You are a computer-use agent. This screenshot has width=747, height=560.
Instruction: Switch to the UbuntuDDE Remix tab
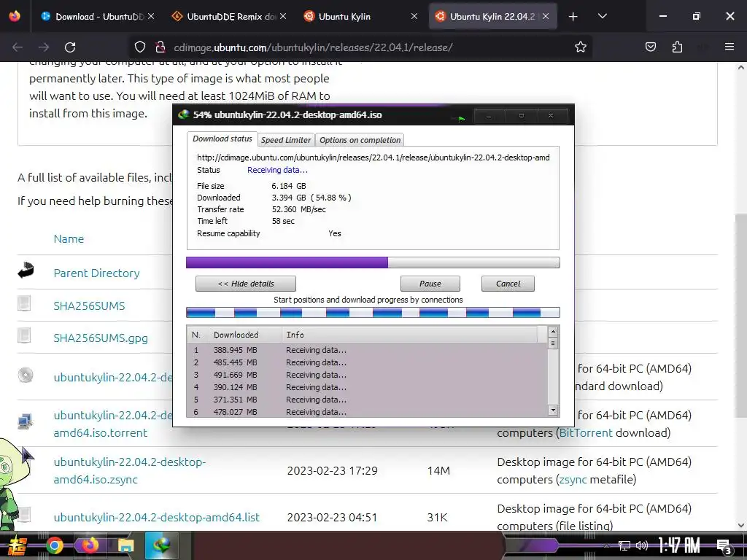(x=229, y=16)
